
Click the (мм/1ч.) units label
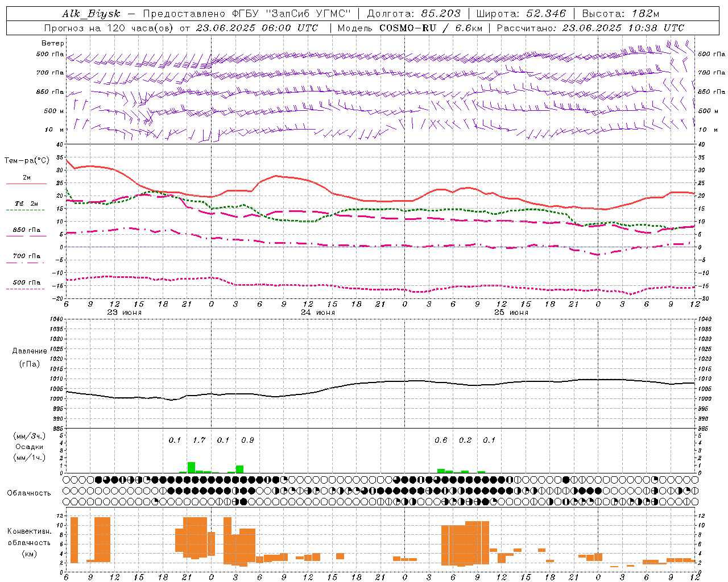pyautogui.click(x=29, y=458)
